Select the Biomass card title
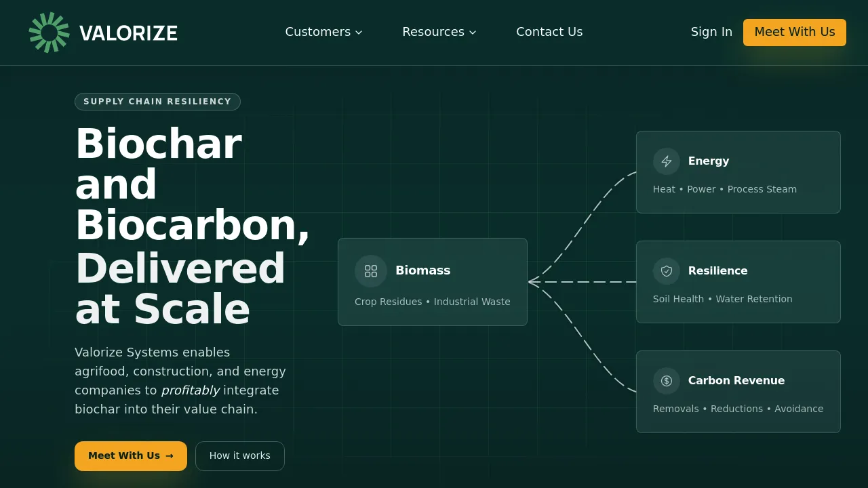This screenshot has width=868, height=488. (423, 270)
